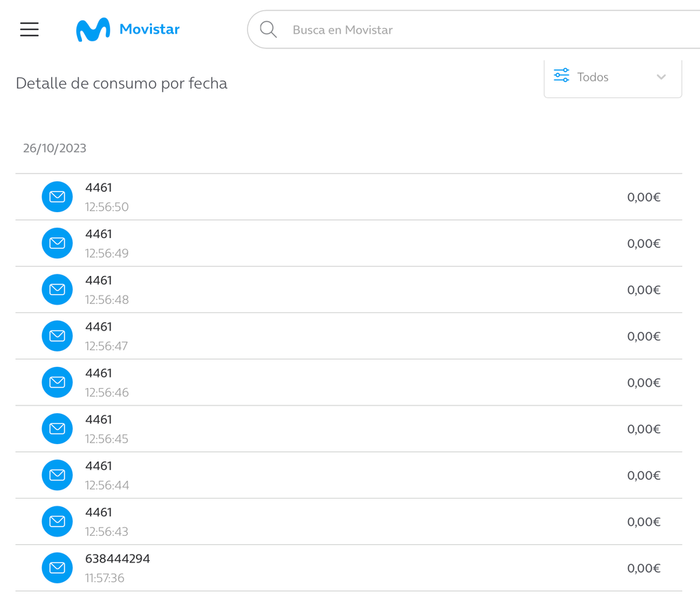Click message icon for 12:56:50 entry

pos(57,197)
